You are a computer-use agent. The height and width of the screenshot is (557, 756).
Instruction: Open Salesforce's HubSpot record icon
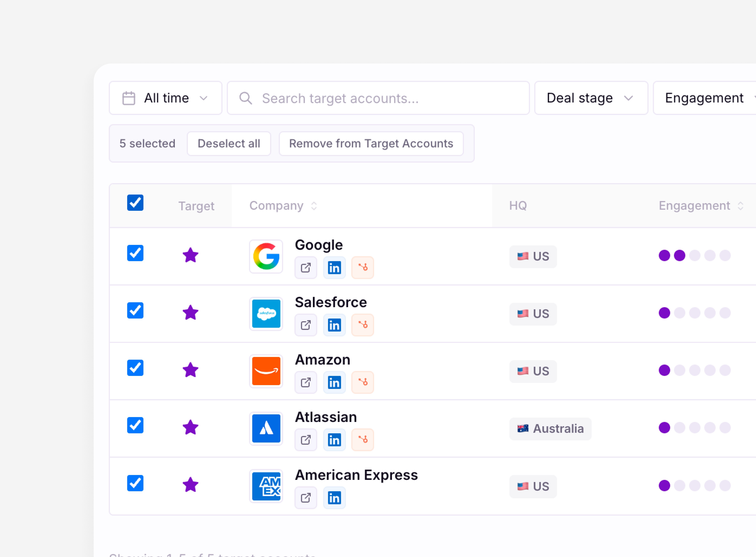pos(363,325)
